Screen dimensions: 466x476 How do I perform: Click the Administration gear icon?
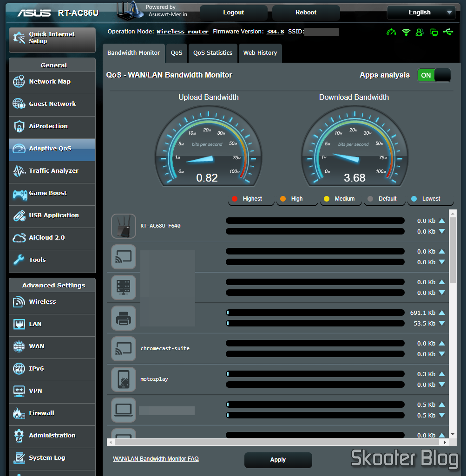(x=19, y=436)
